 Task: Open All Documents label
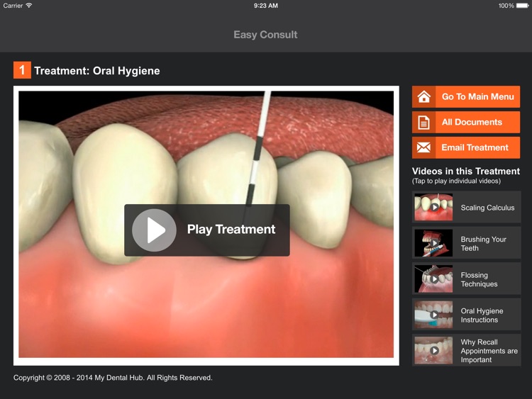pos(472,123)
